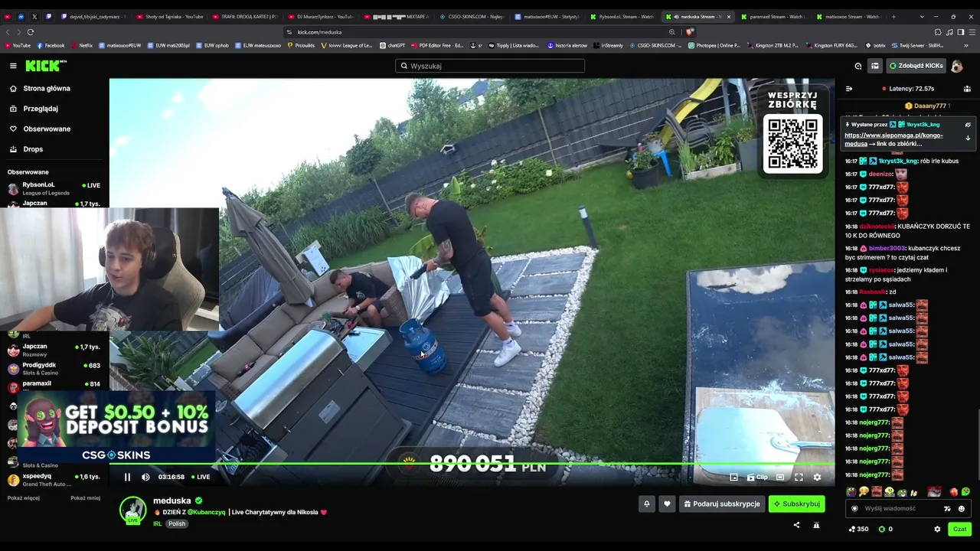Switch to the RybsonLoL Stream browser tab
The width and height of the screenshot is (980, 551).
pyautogui.click(x=622, y=16)
